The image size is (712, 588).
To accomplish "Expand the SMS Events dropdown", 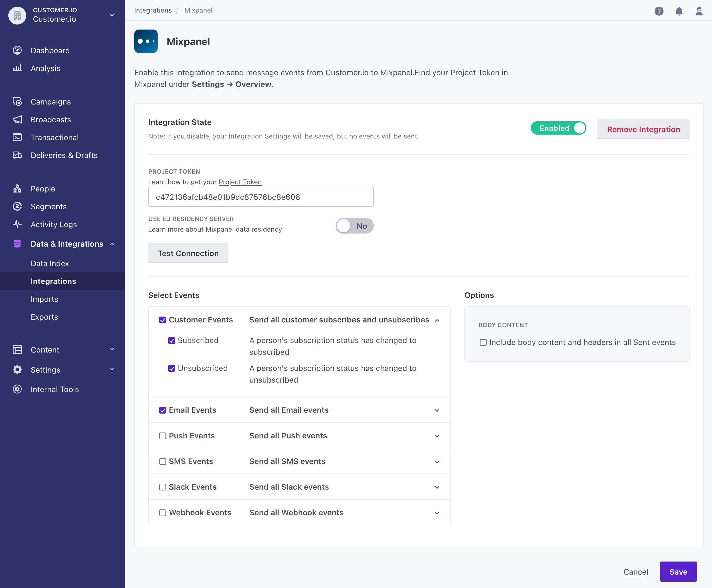I will [438, 461].
